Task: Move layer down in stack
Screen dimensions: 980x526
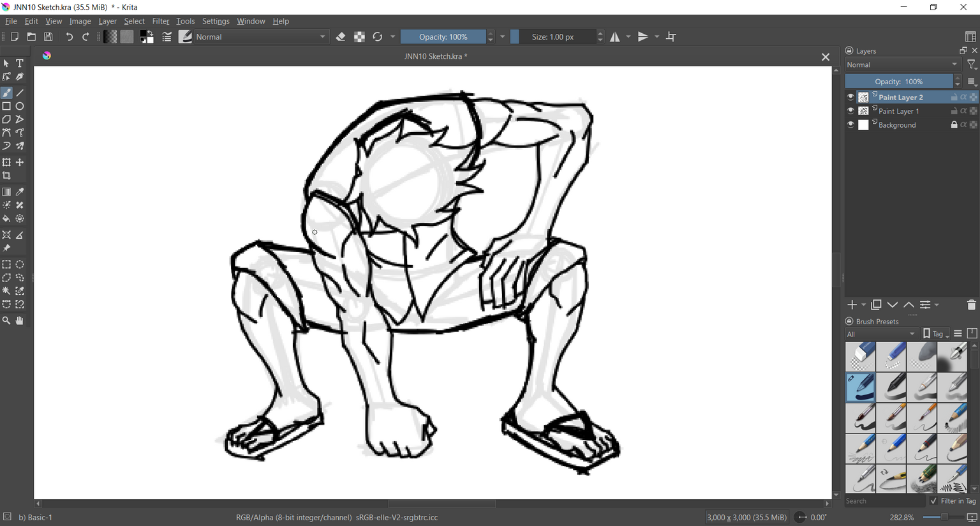Action: click(893, 305)
